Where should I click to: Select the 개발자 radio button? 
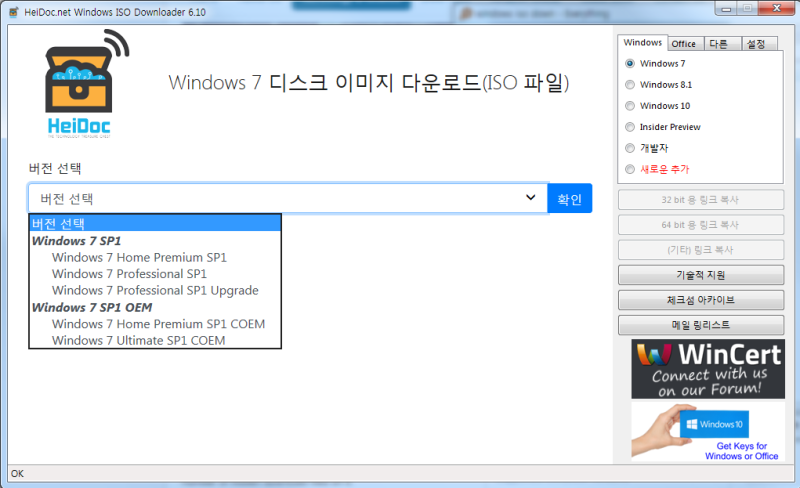[630, 148]
